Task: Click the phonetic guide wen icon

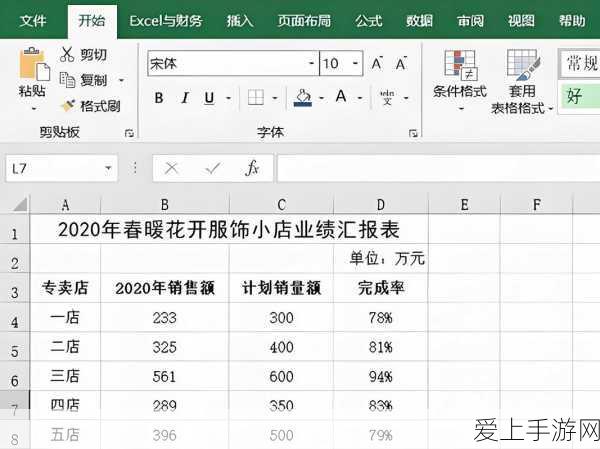Action: click(x=387, y=97)
